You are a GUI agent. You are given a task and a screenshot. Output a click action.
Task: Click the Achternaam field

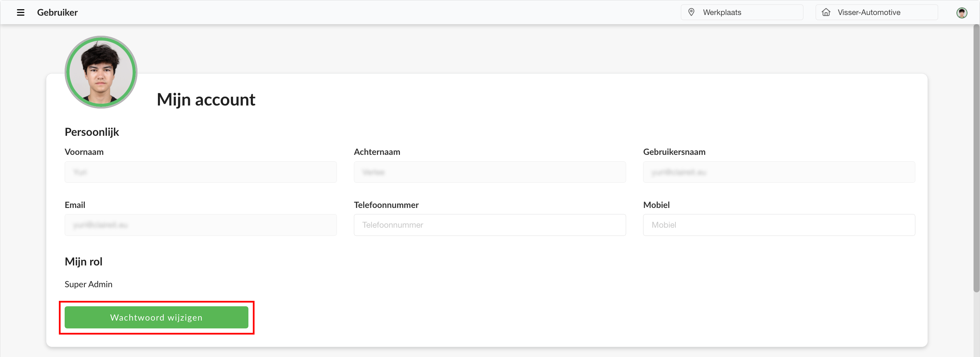(x=490, y=172)
